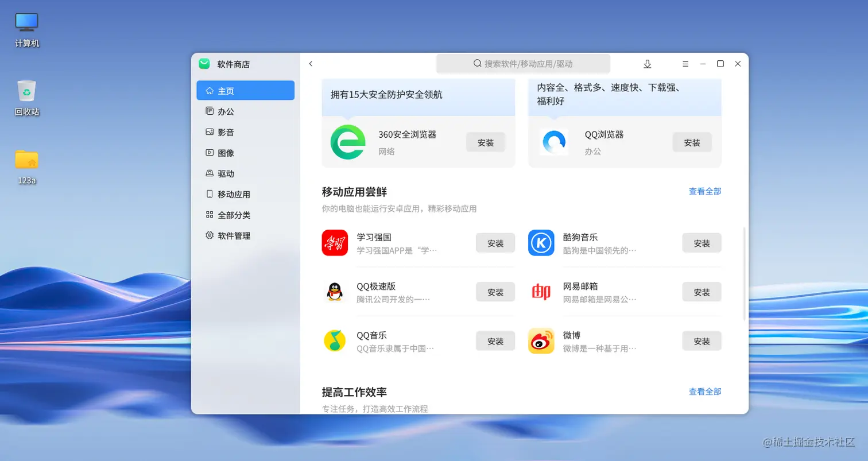This screenshot has height=461, width=868.
Task: Click the 网易邮箱 app name text
Action: [580, 286]
